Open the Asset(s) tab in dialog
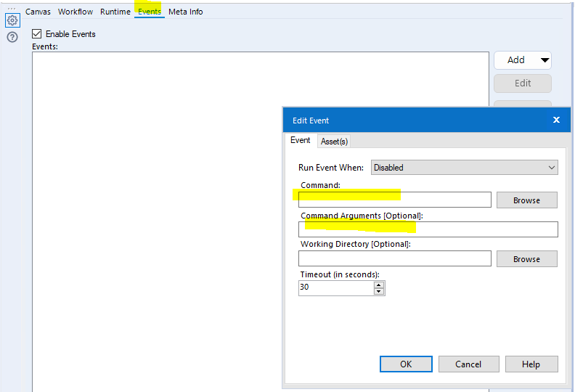The width and height of the screenshot is (575, 392). tap(334, 142)
